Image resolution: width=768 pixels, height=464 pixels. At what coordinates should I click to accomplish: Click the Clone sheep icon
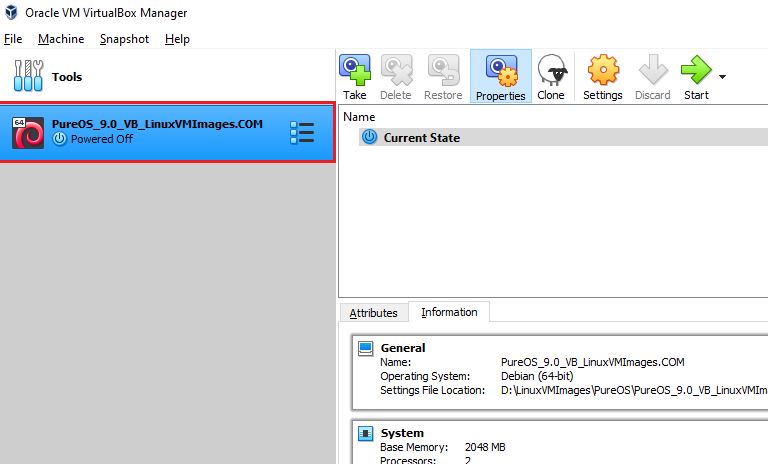552,70
